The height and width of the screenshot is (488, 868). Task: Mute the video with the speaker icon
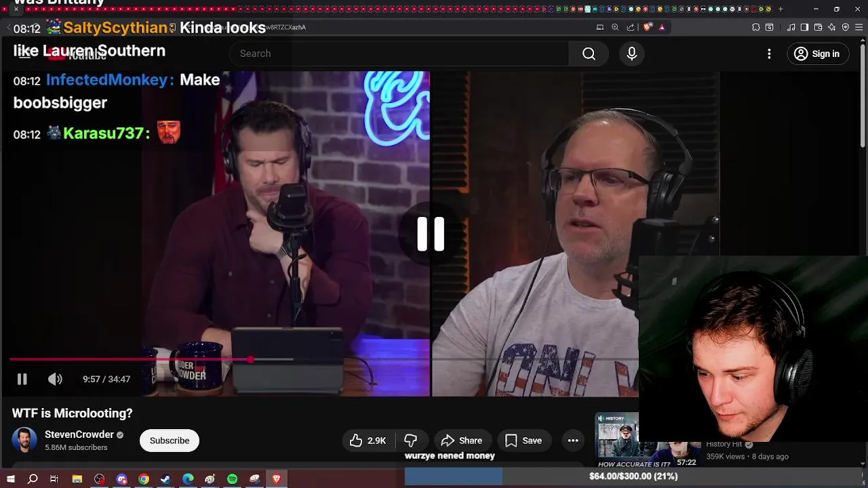coord(55,380)
